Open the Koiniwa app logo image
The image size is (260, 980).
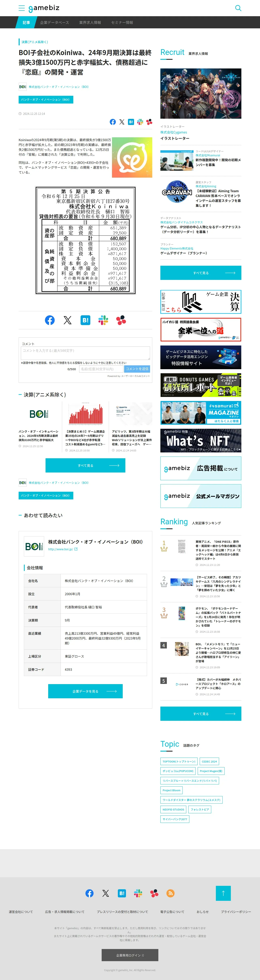132,158
